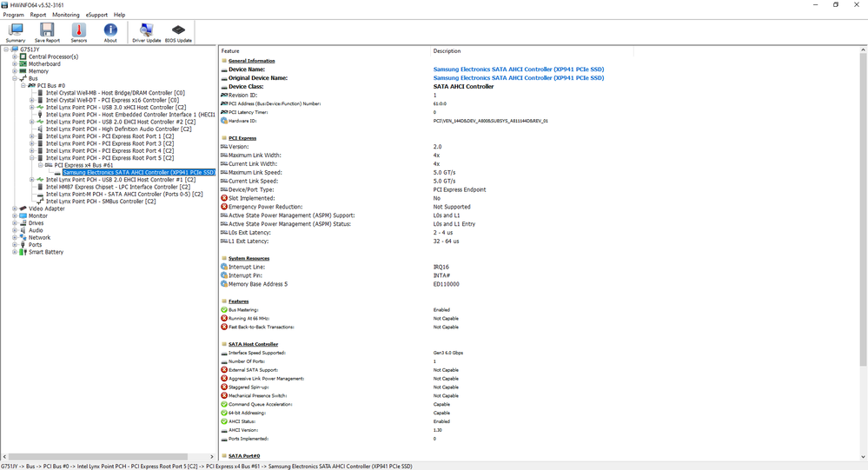
Task: Select Ports tree node
Action: click(x=35, y=245)
